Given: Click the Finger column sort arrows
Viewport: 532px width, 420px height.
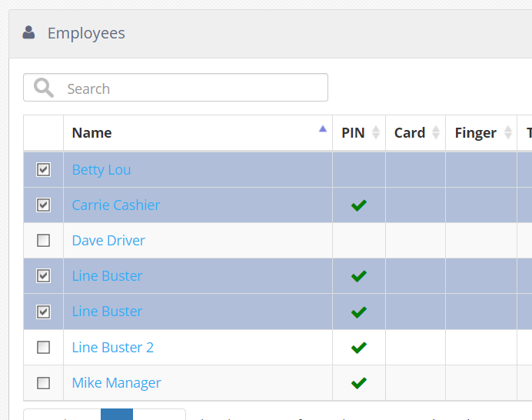Looking at the screenshot, I should coord(508,132).
